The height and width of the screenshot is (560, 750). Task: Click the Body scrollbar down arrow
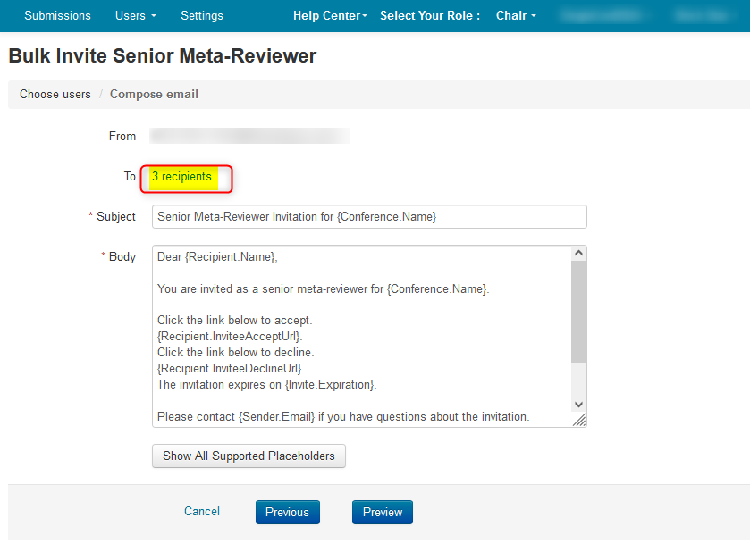coord(578,405)
